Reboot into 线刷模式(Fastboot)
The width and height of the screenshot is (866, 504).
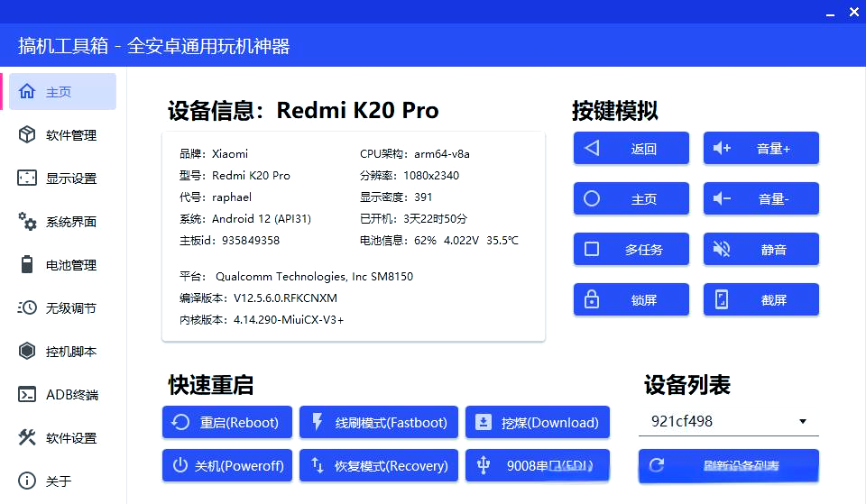coord(379,422)
